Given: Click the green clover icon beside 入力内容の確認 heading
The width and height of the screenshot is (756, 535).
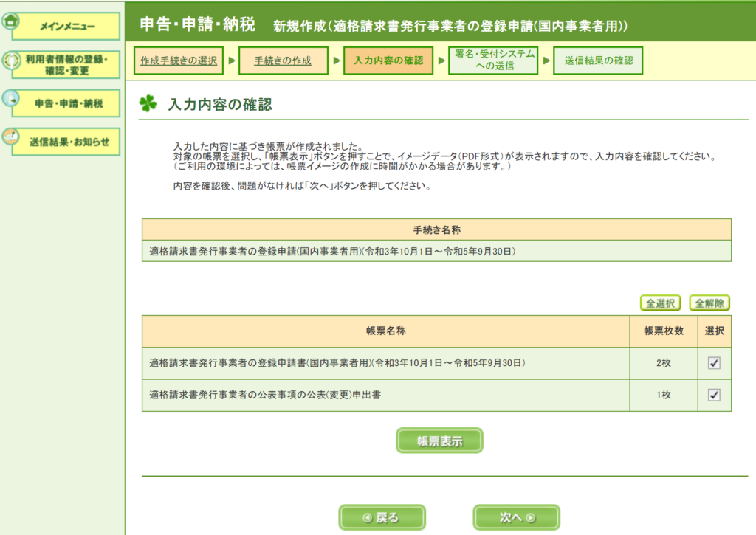Looking at the screenshot, I should coord(148,104).
